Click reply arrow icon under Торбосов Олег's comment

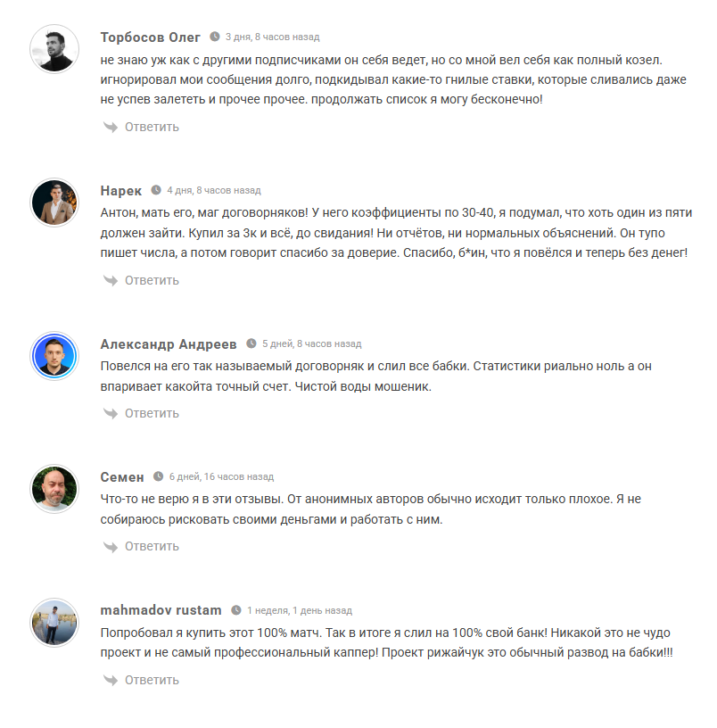111,128
